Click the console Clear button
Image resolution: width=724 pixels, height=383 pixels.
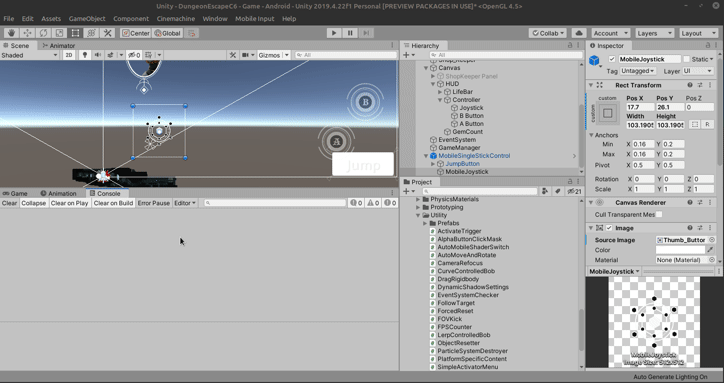(x=9, y=203)
